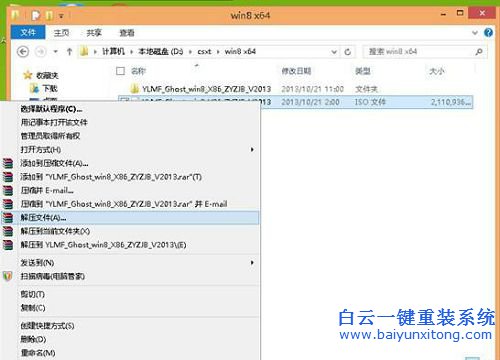Viewport: 500px width, 360px height.
Task: Open recent locations dropdown arrow
Action: point(56,52)
